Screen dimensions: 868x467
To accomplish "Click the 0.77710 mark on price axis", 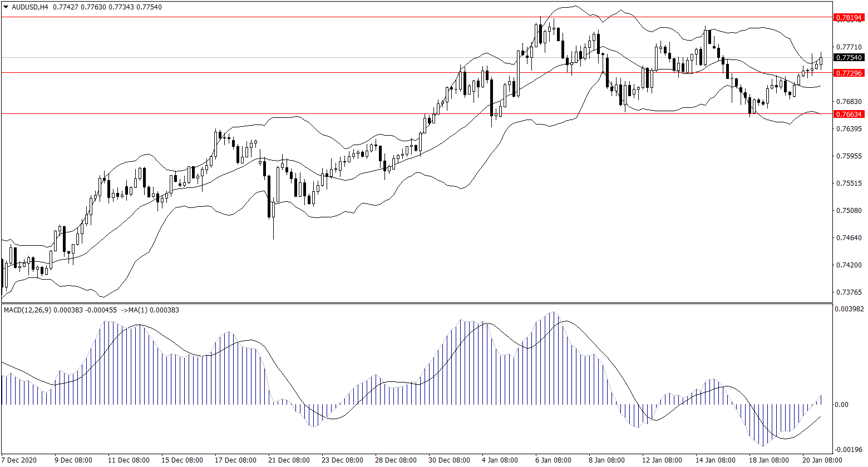I will (849, 47).
